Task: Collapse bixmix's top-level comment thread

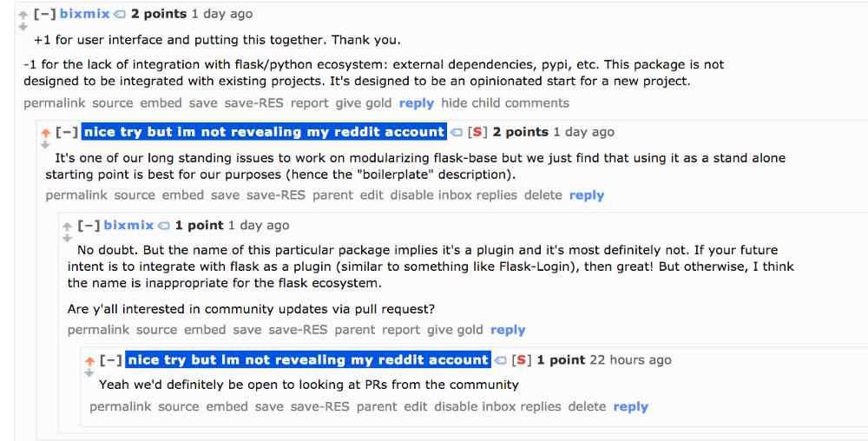Action: click(44, 14)
